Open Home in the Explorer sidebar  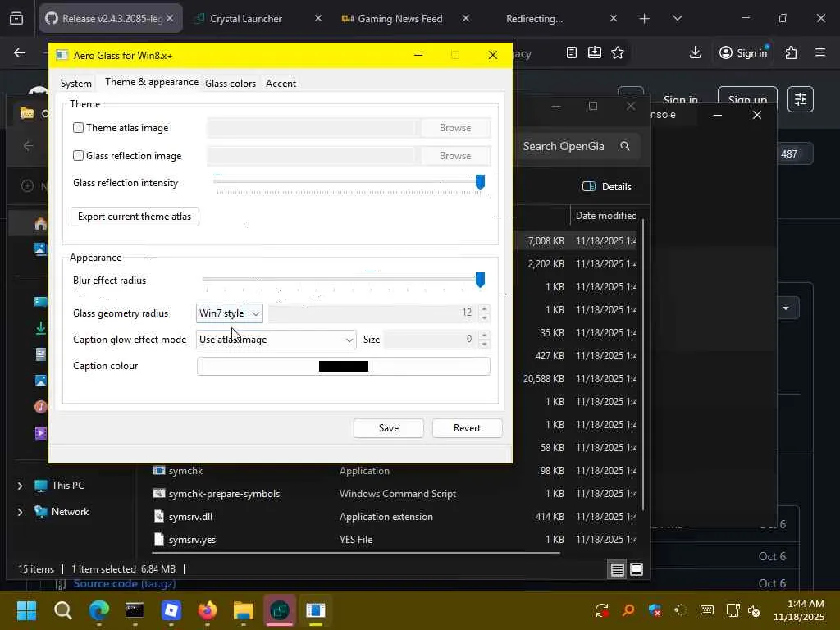41,223
